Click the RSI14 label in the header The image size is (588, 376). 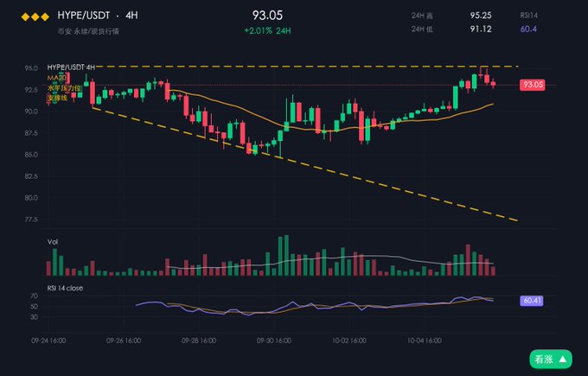pos(528,16)
